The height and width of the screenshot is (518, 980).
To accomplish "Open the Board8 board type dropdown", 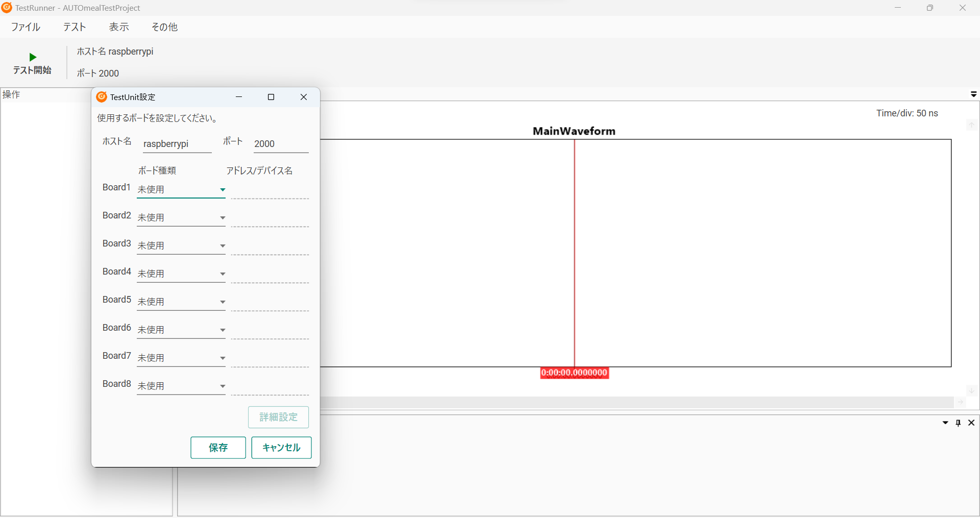I will [223, 386].
